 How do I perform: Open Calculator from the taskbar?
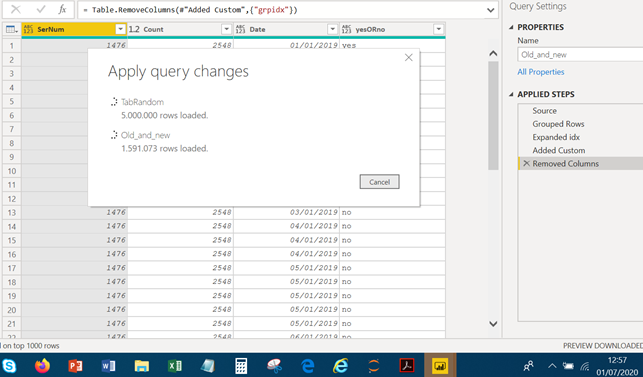[x=241, y=366]
